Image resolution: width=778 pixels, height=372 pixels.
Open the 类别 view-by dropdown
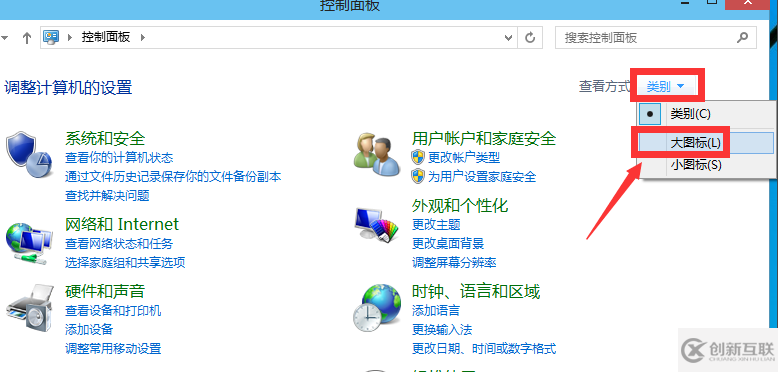(x=666, y=87)
